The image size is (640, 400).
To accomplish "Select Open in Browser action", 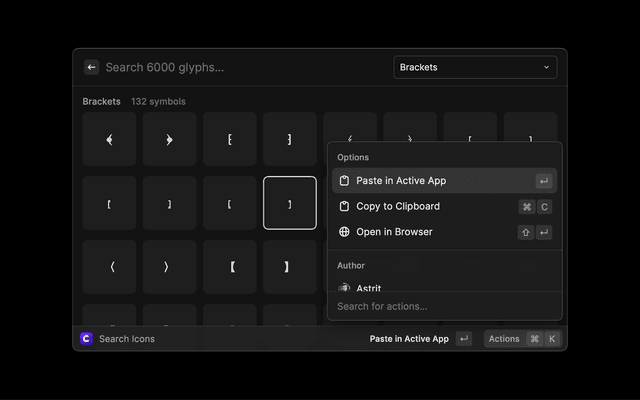I will 394,232.
